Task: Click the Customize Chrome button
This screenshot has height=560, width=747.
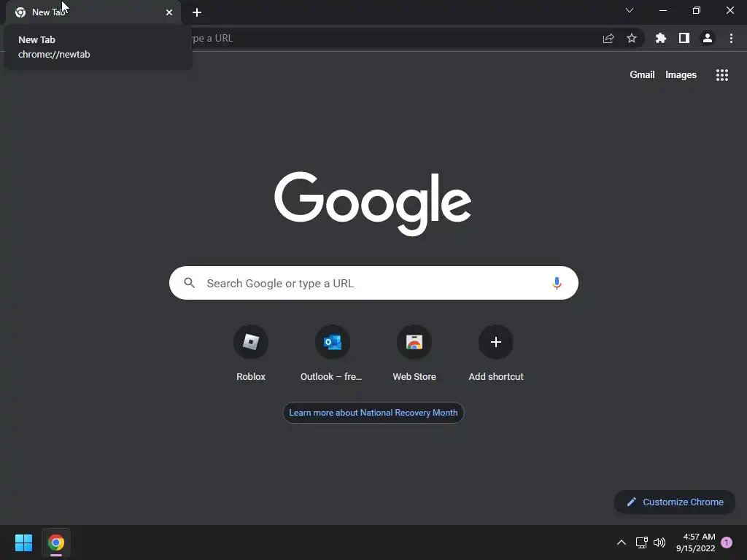Action: 675,502
